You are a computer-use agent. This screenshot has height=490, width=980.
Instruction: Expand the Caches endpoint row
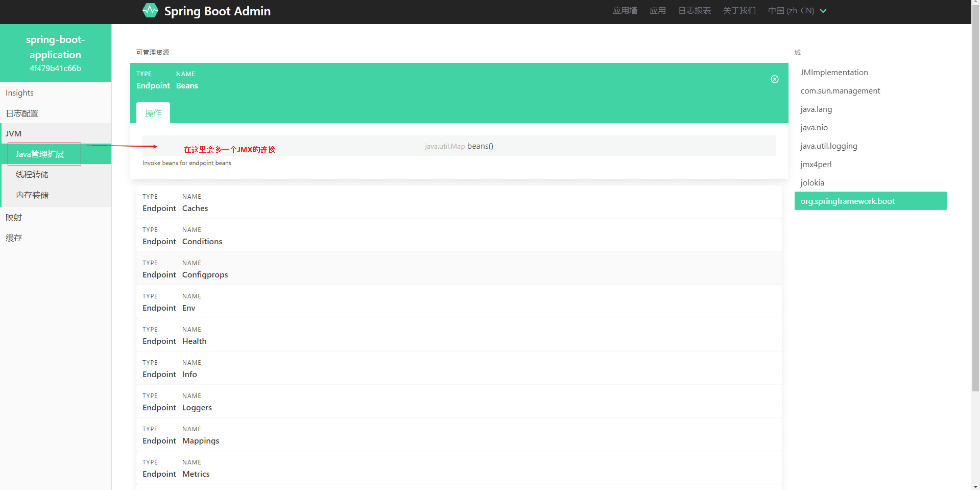pos(459,203)
